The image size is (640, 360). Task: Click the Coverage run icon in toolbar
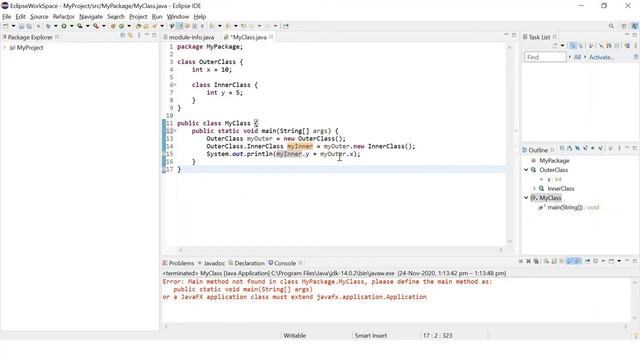[x=80, y=26]
